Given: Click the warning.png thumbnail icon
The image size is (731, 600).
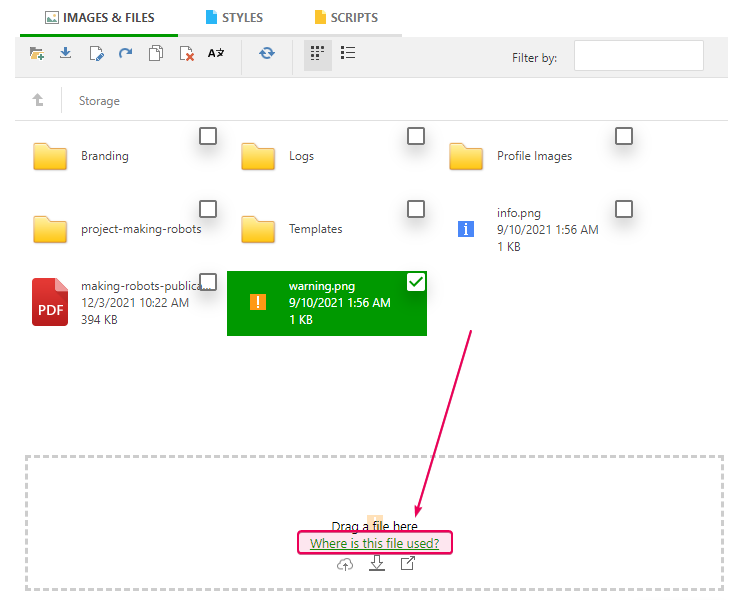Looking at the screenshot, I should (258, 302).
